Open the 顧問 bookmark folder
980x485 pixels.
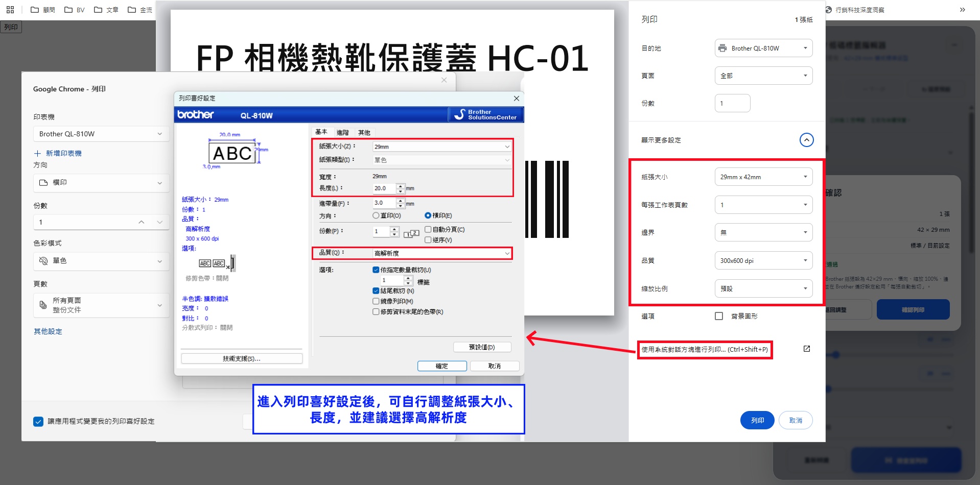(43, 10)
